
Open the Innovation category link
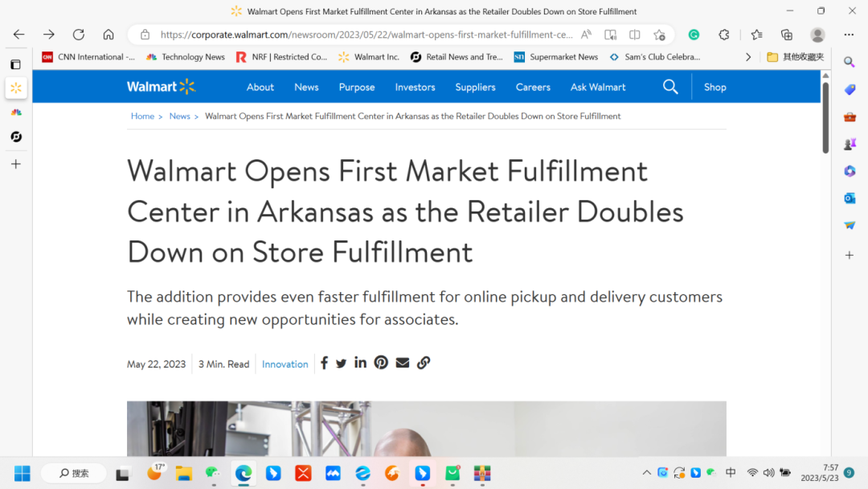point(285,364)
